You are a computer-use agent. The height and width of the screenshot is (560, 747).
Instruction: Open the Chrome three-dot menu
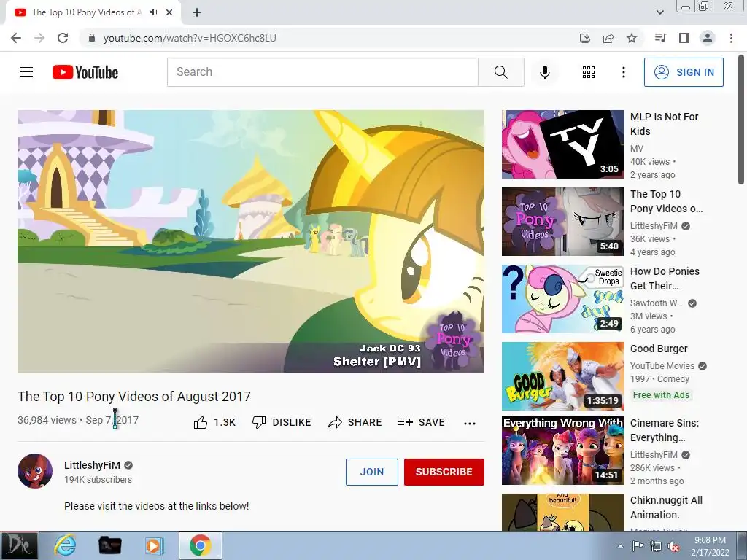click(731, 38)
